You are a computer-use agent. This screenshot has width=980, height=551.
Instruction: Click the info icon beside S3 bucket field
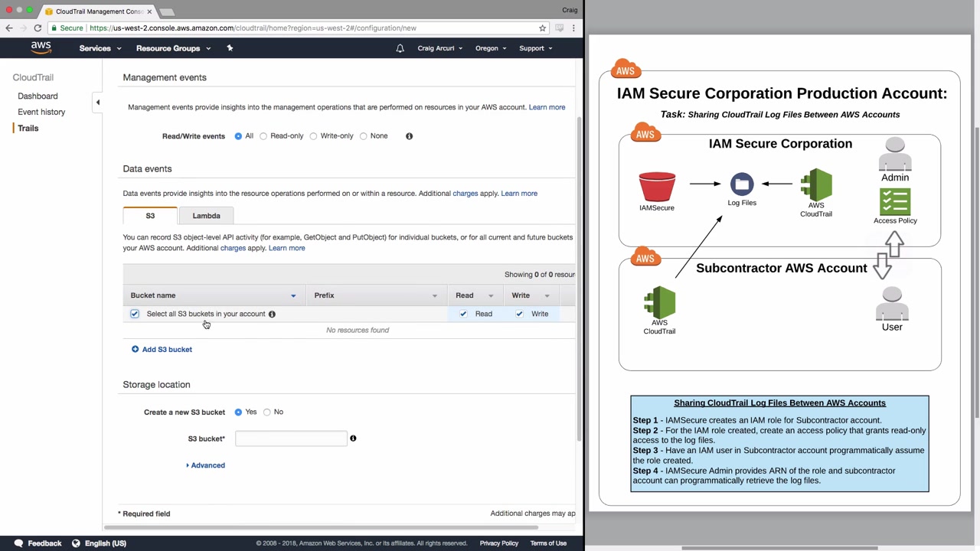tap(353, 439)
